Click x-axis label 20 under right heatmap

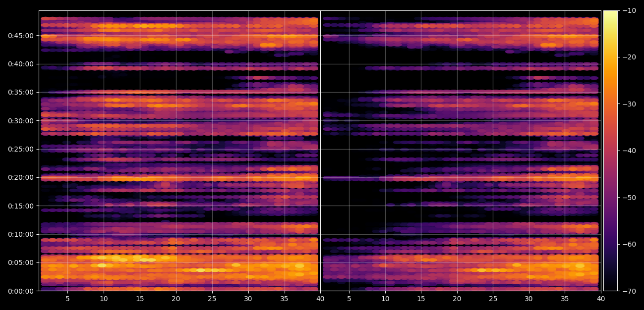click(x=457, y=299)
